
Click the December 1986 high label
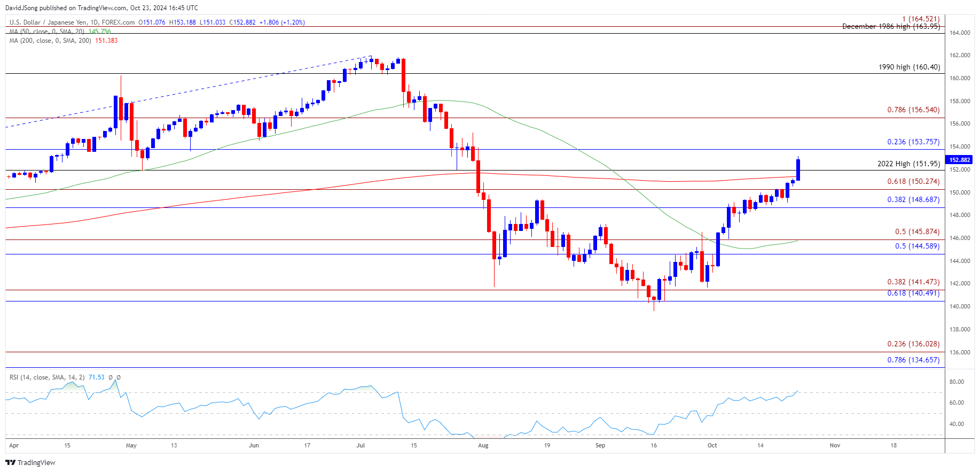pos(891,27)
